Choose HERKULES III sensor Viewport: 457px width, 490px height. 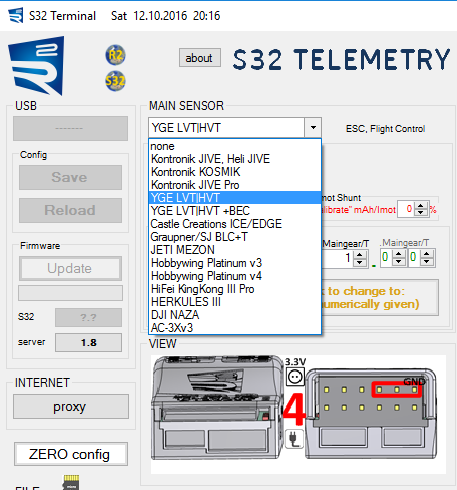click(235, 302)
